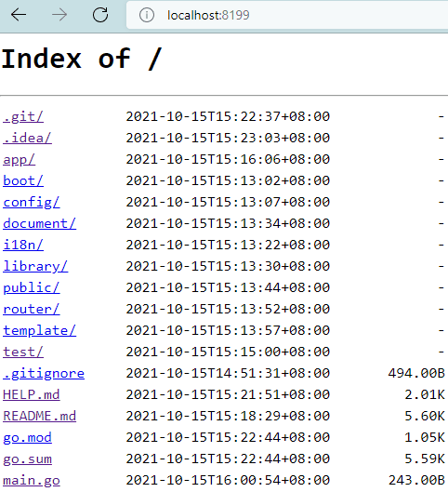Browse into the library/ folder
The image size is (448, 492).
(x=35, y=266)
